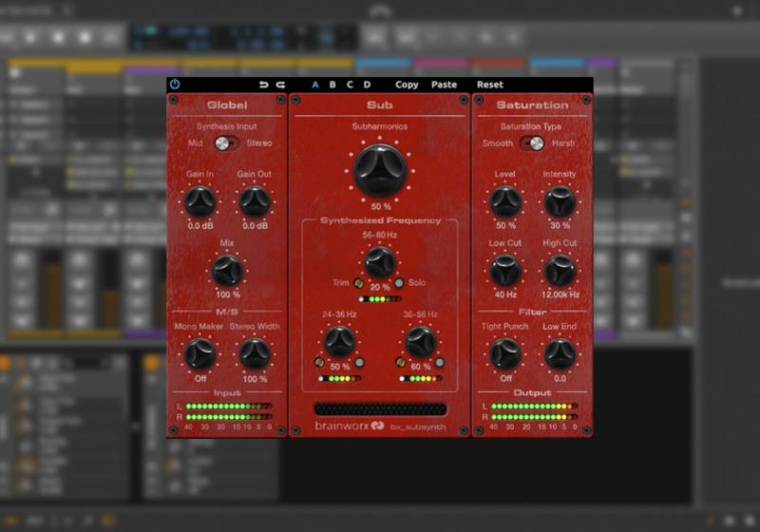Viewport: 760px width, 532px height.
Task: Click the undo arrow icon
Action: pos(263,85)
